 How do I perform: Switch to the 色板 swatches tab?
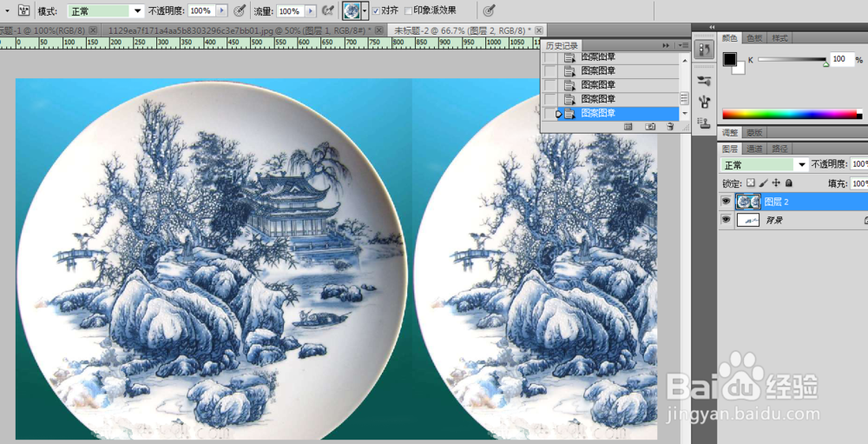(754, 38)
